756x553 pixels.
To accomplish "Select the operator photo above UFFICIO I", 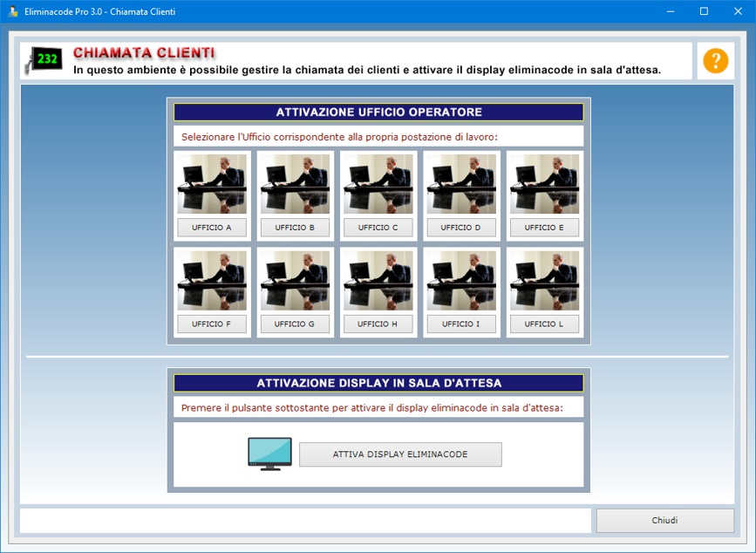I will point(461,280).
